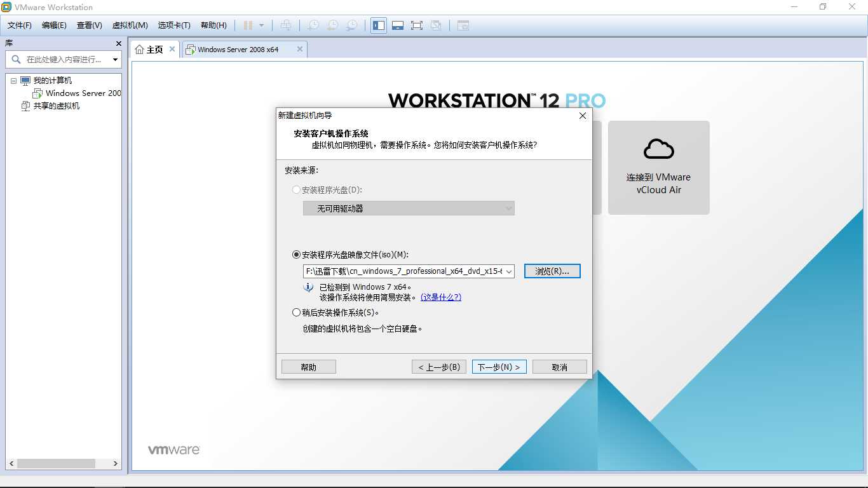This screenshot has height=488, width=868.
Task: Open the power options arrow beside pause
Action: click(x=261, y=25)
